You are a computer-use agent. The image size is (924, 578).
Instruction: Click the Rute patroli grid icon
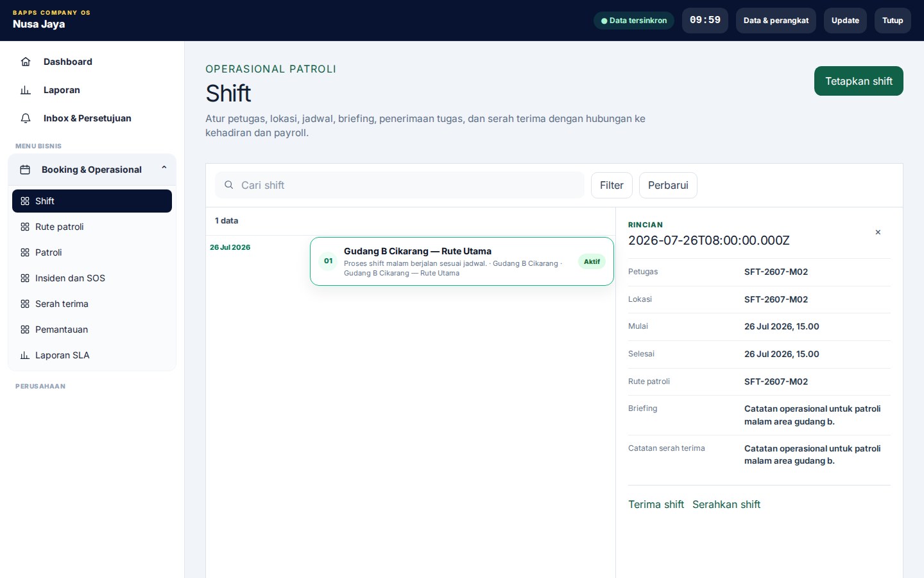pyautogui.click(x=25, y=227)
